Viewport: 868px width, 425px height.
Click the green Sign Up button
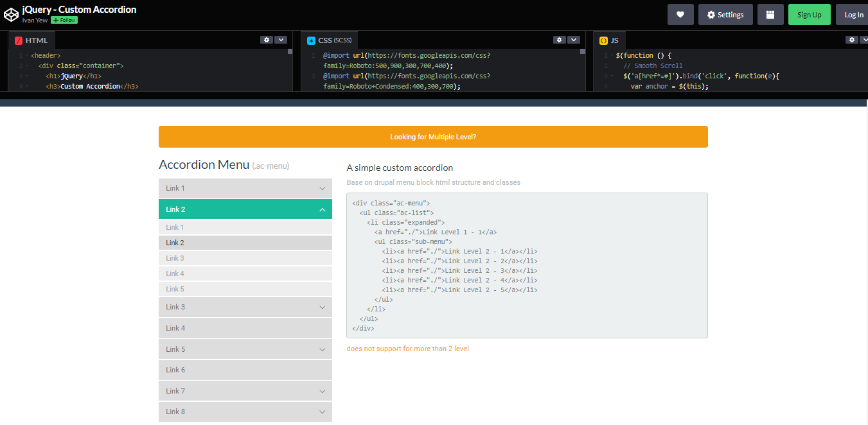pyautogui.click(x=809, y=14)
